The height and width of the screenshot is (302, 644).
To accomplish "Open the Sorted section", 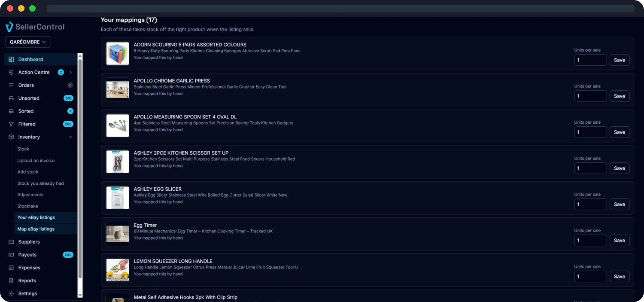I will coord(41,111).
